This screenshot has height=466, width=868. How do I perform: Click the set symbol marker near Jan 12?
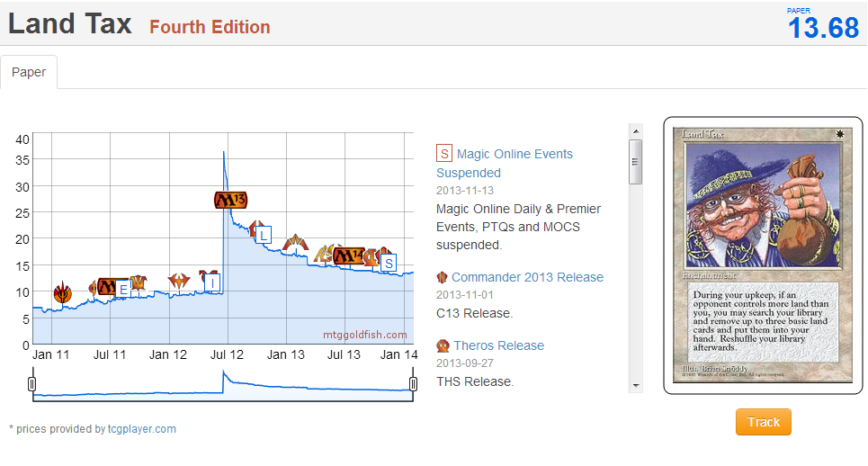(178, 281)
